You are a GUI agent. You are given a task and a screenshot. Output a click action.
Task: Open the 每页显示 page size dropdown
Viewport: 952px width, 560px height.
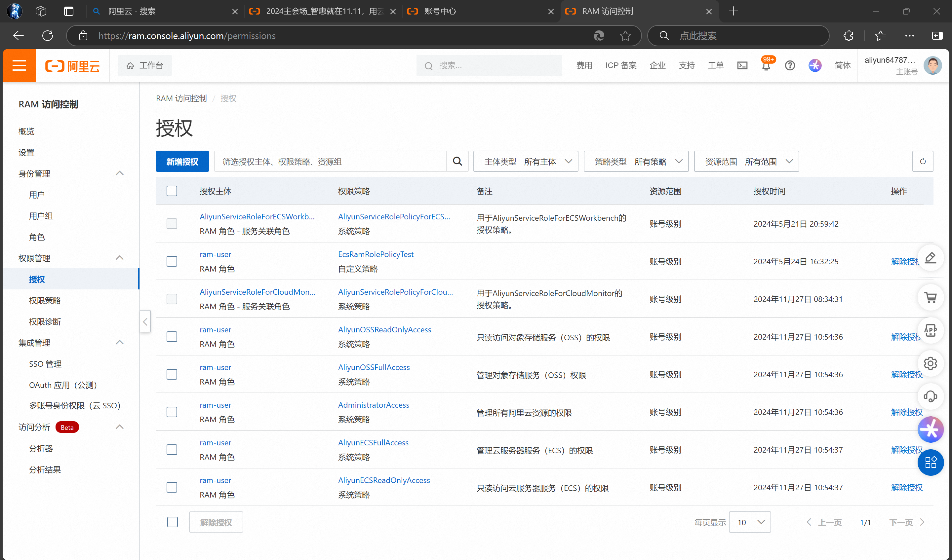(x=749, y=522)
